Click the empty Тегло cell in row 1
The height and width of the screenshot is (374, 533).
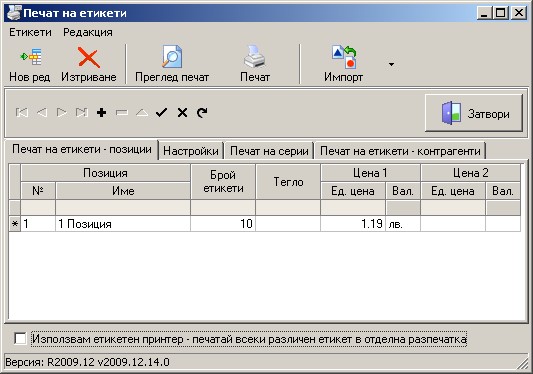[x=288, y=224]
